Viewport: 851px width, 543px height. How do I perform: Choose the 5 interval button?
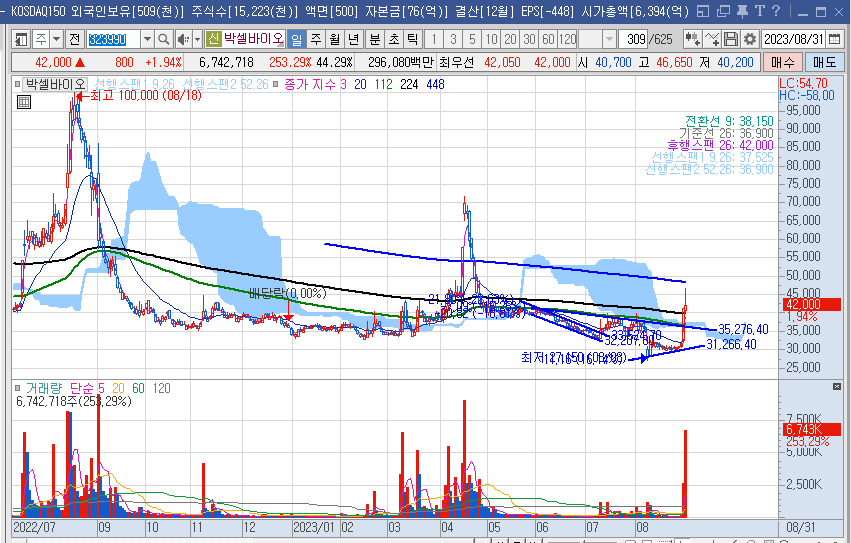click(x=472, y=39)
